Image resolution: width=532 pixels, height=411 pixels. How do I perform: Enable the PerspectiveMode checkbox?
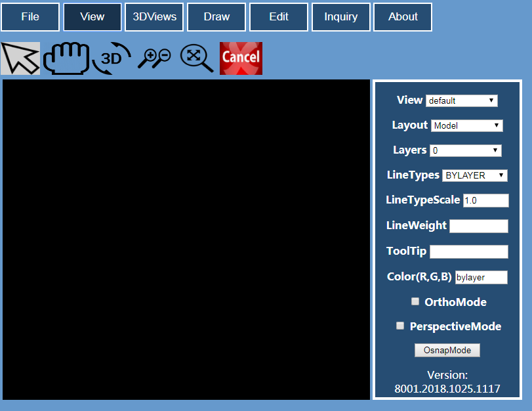(x=400, y=326)
